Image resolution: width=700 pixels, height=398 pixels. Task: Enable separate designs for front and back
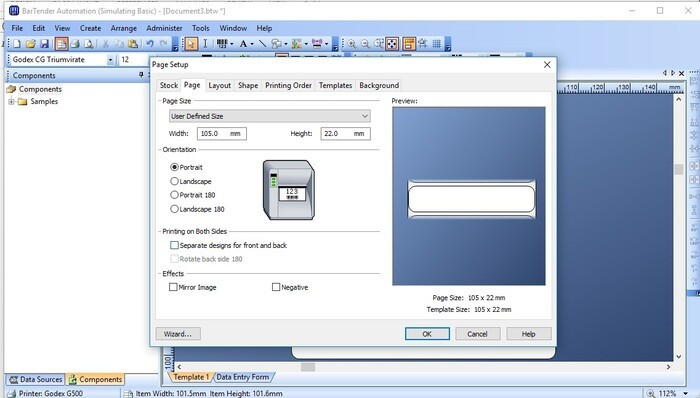[175, 245]
